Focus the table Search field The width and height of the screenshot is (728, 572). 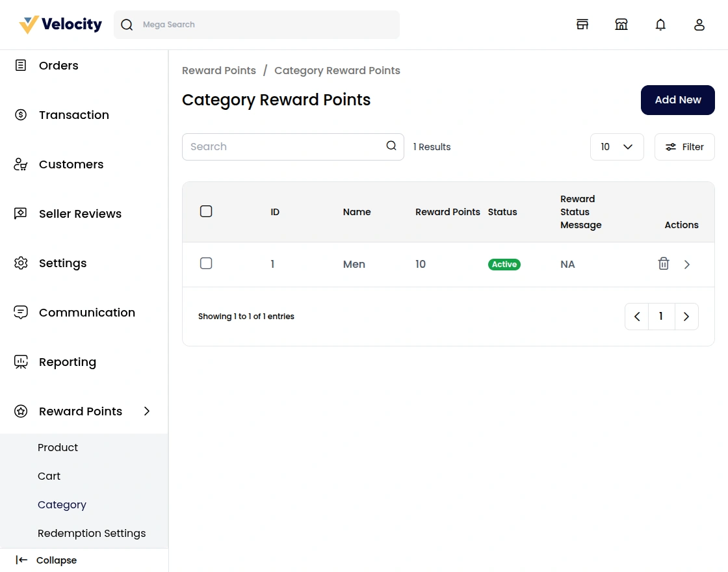[293, 147]
